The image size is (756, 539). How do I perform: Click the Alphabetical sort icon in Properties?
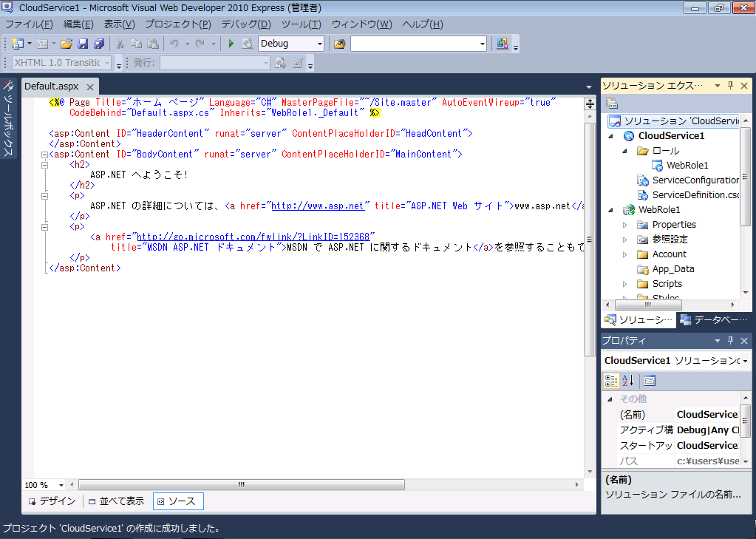coord(627,381)
